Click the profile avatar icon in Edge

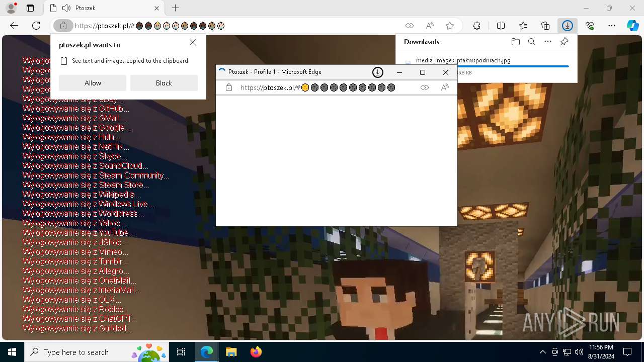click(11, 8)
